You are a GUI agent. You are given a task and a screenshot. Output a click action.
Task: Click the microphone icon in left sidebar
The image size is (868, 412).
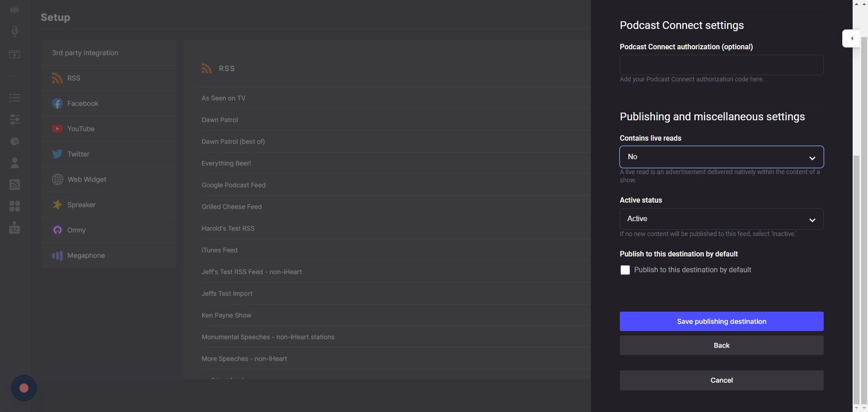pyautogui.click(x=14, y=31)
